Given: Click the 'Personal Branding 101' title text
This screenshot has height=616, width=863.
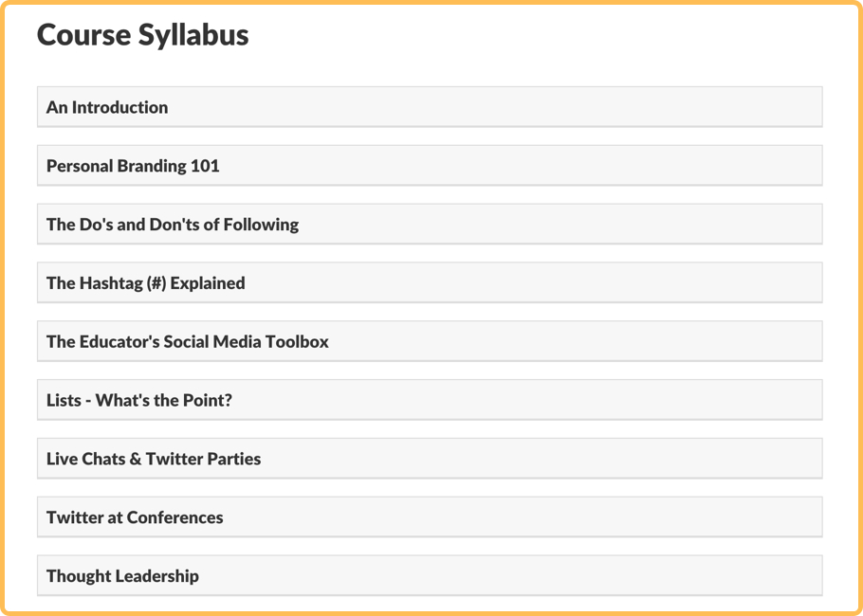Looking at the screenshot, I should [x=133, y=166].
